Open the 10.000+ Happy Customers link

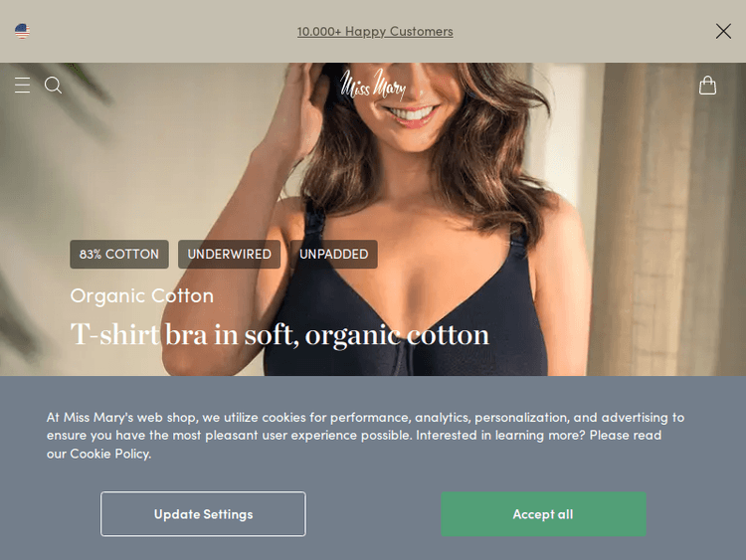pos(375,32)
